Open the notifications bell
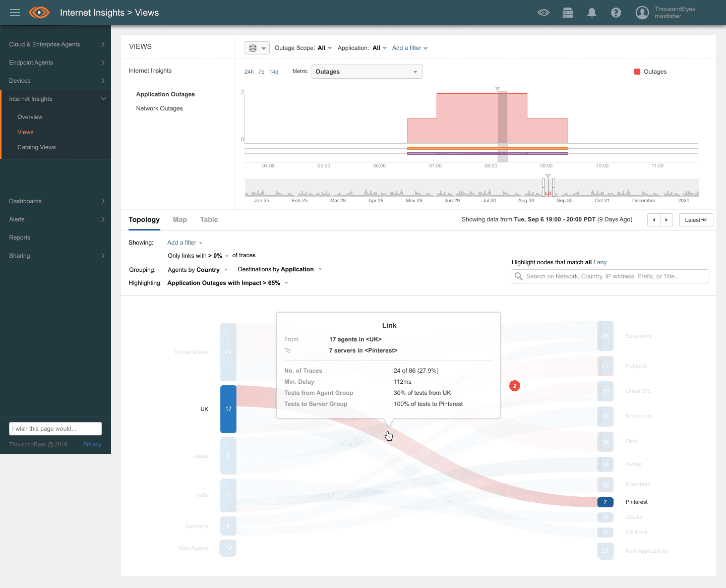726x588 pixels. 592,13
